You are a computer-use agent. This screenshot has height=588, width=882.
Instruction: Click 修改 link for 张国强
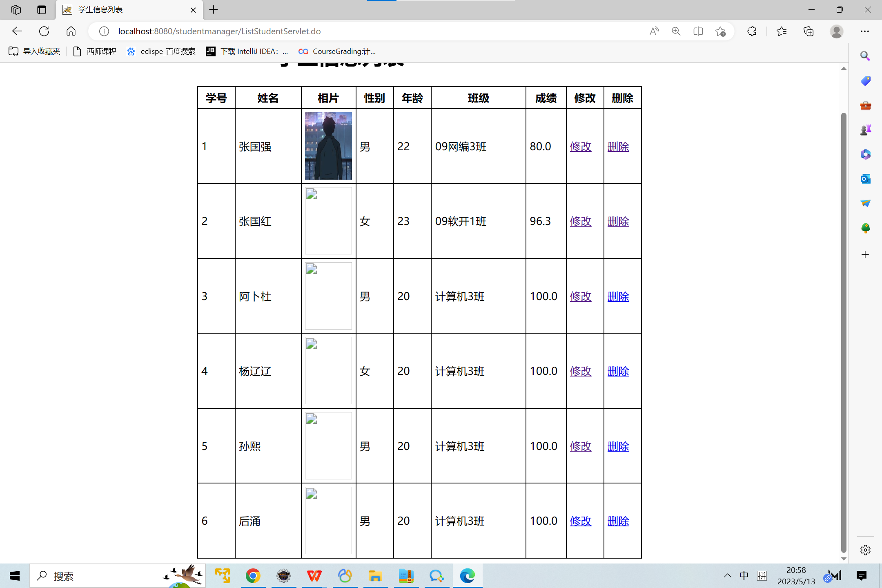581,146
